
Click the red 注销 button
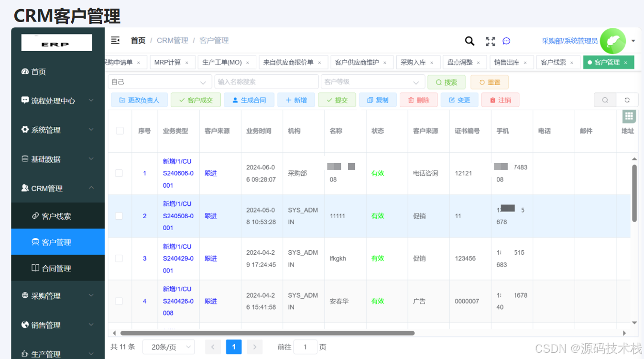(500, 100)
